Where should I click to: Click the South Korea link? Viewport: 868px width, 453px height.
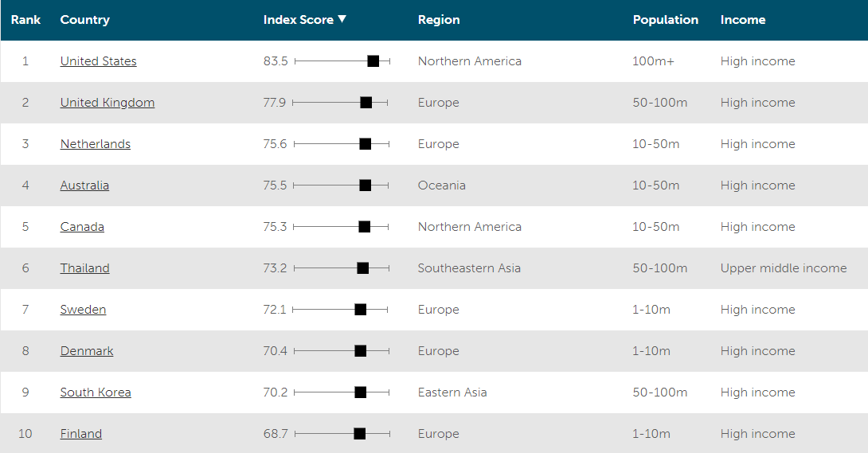(96, 392)
